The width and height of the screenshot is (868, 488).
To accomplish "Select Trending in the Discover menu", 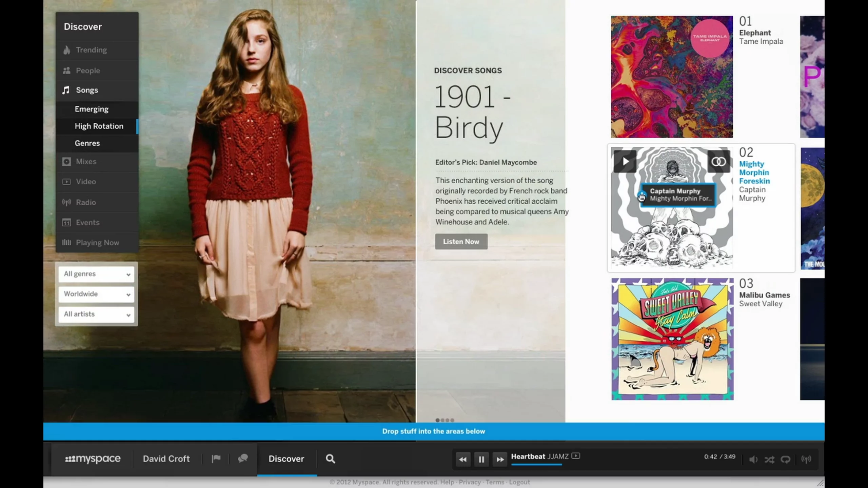I will pos(91,50).
